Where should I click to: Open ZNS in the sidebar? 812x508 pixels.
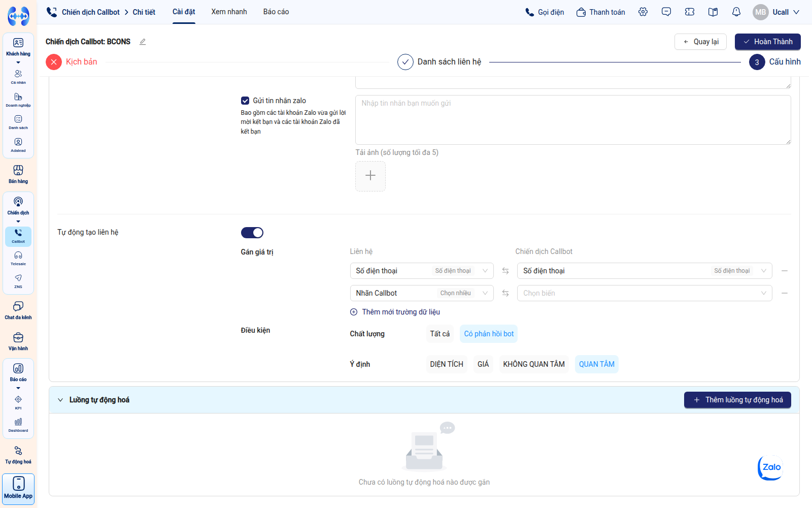(x=18, y=281)
